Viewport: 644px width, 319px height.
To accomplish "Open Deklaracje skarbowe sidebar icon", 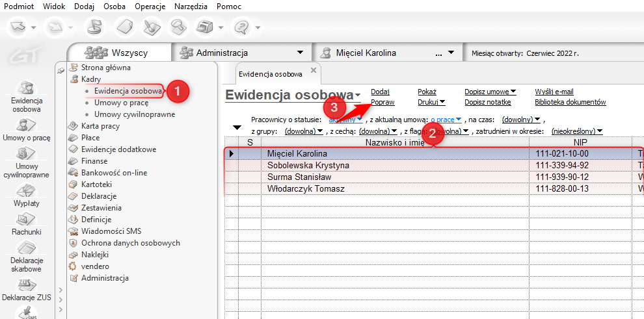I will (x=27, y=249).
